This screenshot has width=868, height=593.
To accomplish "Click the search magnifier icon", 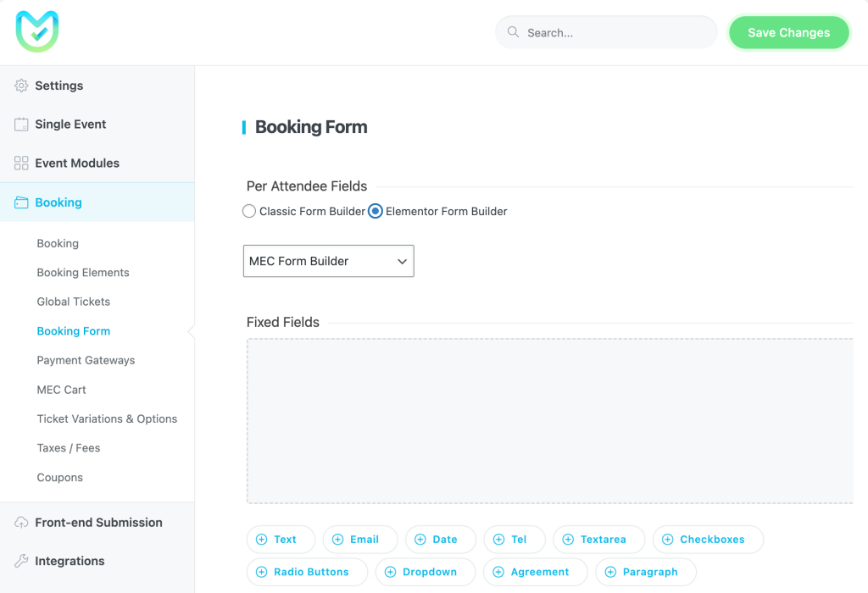I will pyautogui.click(x=512, y=31).
